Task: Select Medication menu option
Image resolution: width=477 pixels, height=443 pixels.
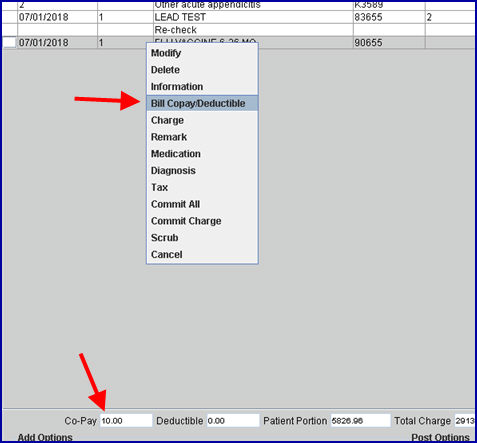Action: [x=202, y=154]
